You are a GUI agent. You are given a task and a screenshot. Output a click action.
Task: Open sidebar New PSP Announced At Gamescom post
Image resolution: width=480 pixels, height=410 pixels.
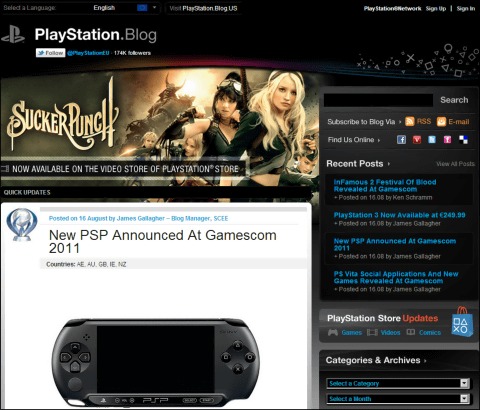(x=395, y=245)
